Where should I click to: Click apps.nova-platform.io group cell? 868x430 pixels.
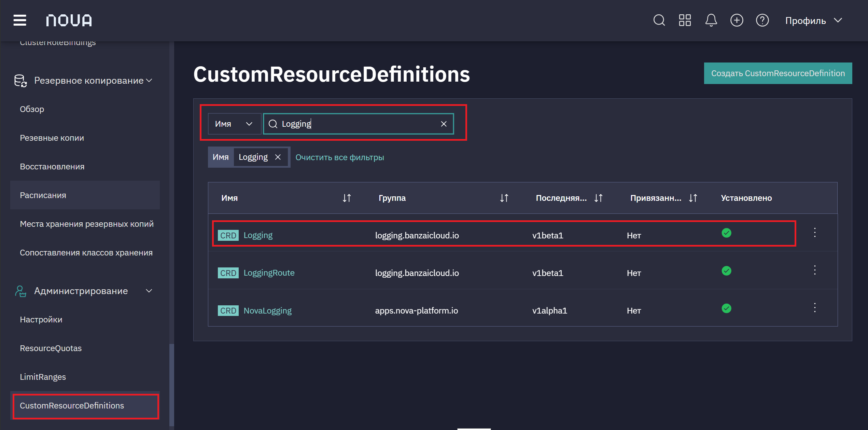(x=416, y=310)
